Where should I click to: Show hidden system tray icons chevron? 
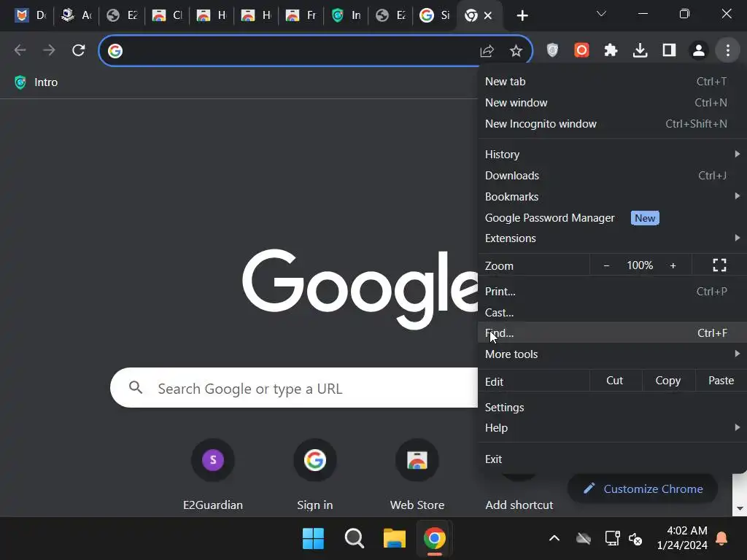pos(554,539)
